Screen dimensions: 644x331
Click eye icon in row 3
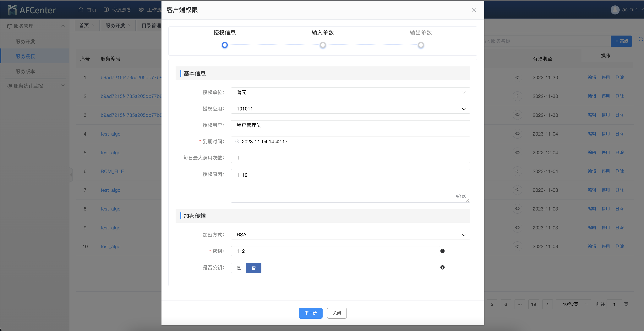pyautogui.click(x=517, y=115)
